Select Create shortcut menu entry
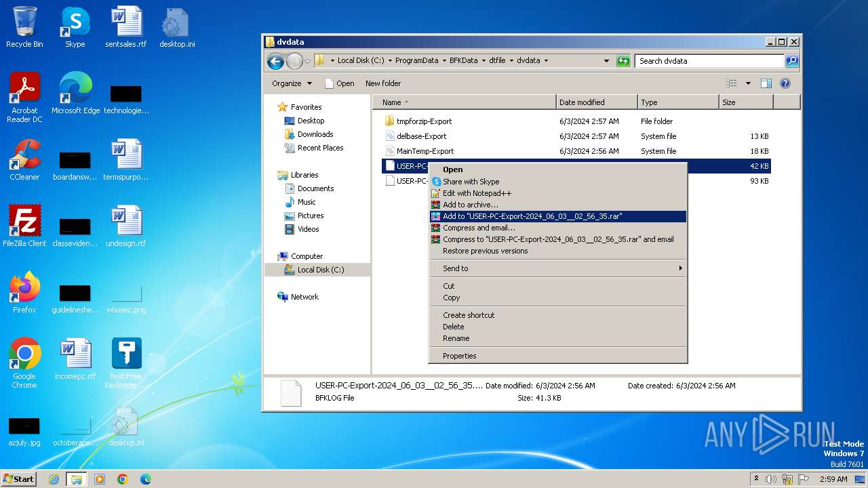Image resolution: width=868 pixels, height=488 pixels. (558, 315)
